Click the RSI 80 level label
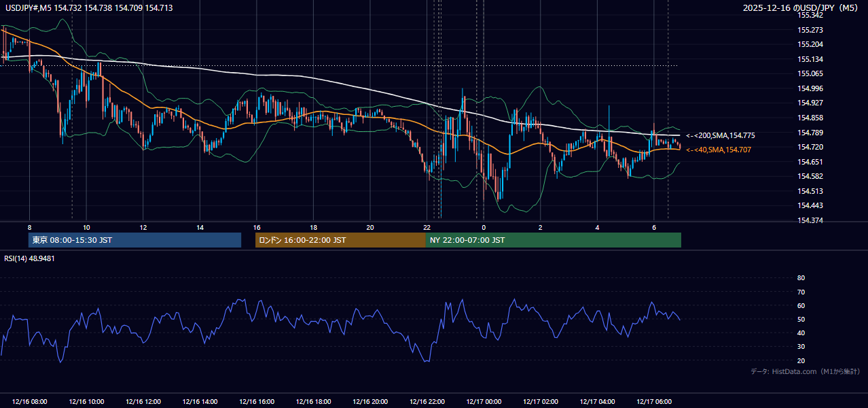868x408 pixels. [x=801, y=278]
